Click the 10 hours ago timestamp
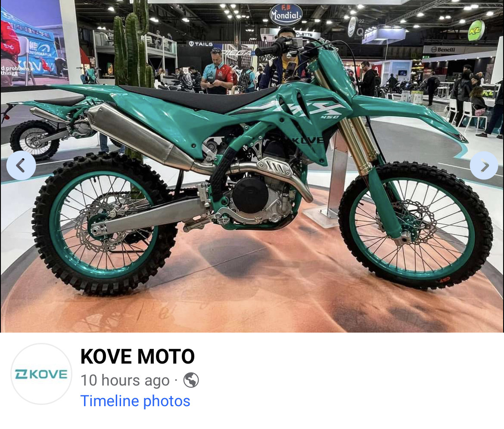 pyautogui.click(x=125, y=380)
